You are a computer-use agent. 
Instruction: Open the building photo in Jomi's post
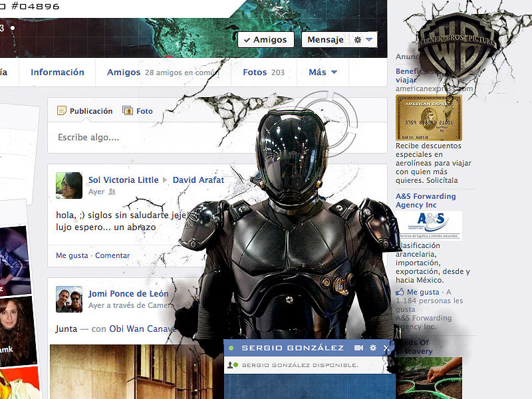pyautogui.click(x=137, y=372)
